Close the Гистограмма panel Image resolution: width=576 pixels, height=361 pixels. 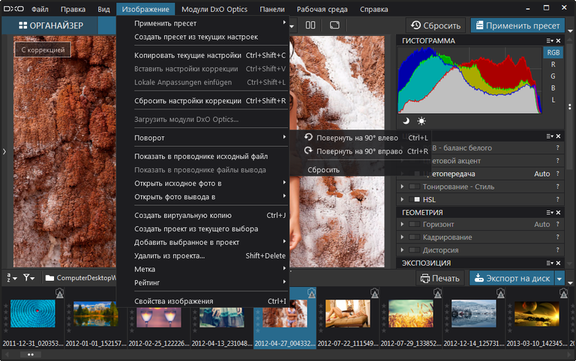click(558, 41)
